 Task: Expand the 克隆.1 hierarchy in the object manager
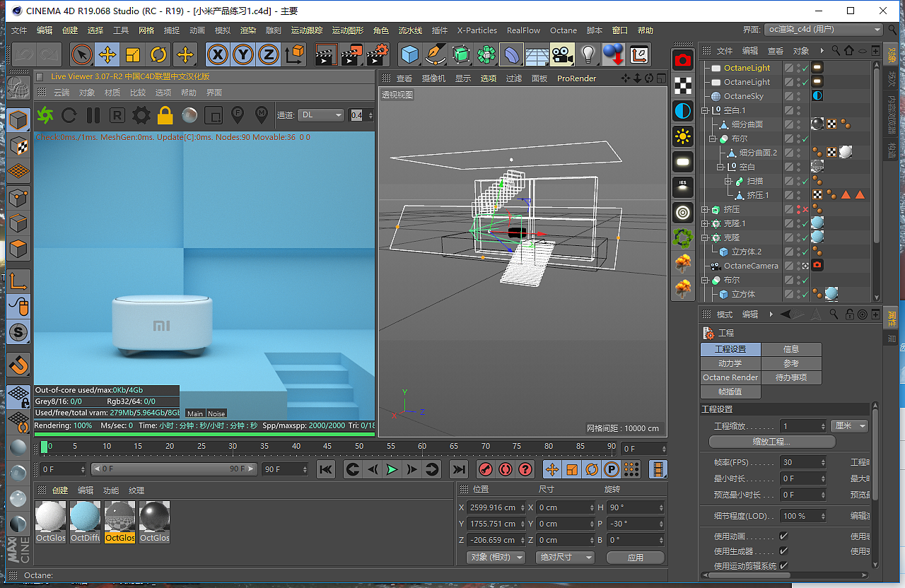click(704, 223)
